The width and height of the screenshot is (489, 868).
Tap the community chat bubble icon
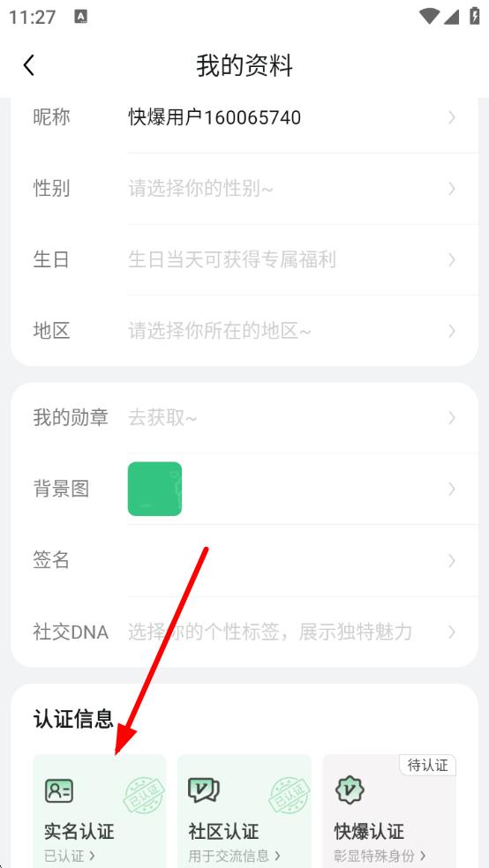tap(204, 790)
